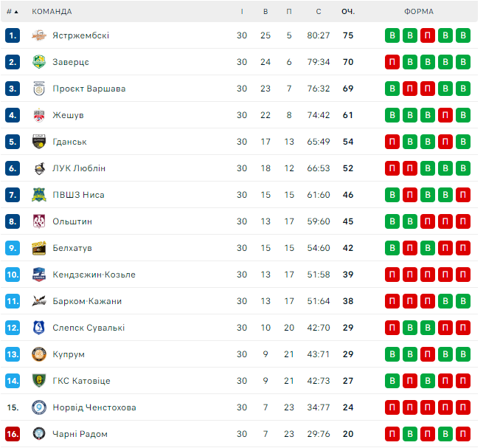This screenshot has height=448, width=486.
Task: Click the Норвід Ченстохова team logo
Action: (39, 407)
